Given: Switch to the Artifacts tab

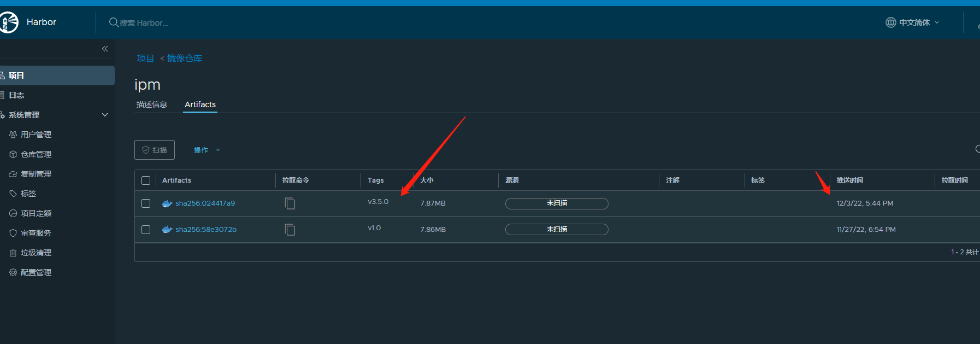Looking at the screenshot, I should click(x=200, y=104).
